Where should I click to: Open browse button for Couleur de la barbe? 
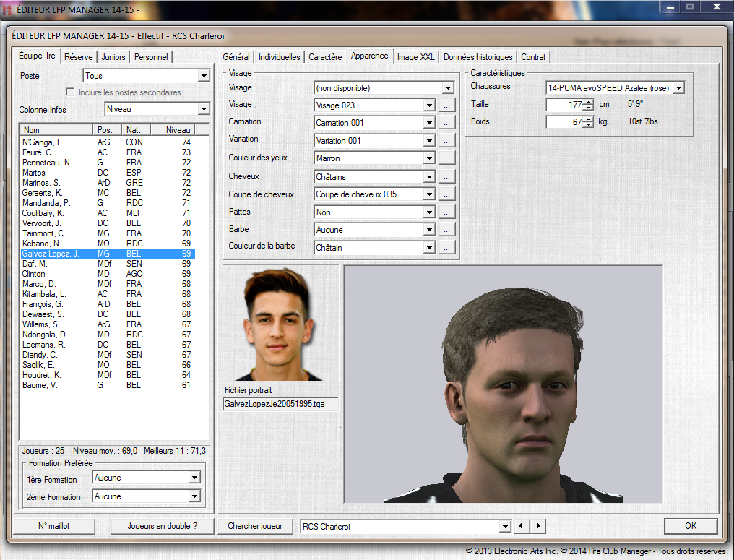click(x=447, y=248)
